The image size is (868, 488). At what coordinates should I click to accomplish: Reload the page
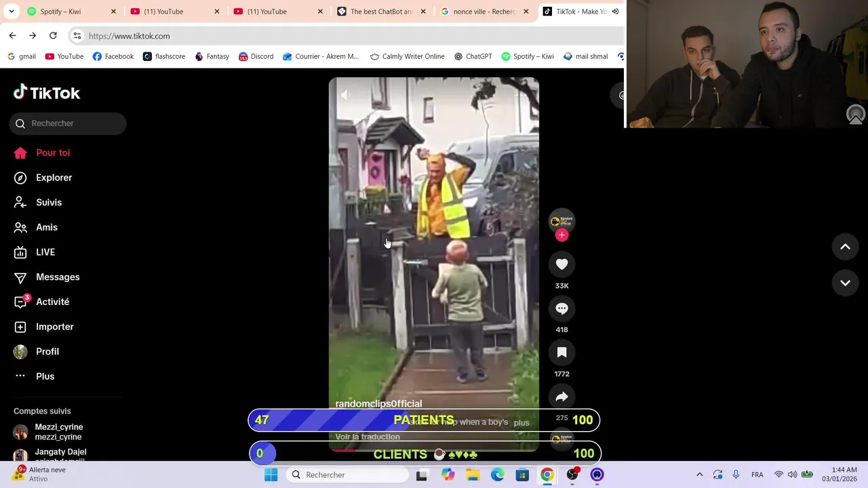(53, 35)
